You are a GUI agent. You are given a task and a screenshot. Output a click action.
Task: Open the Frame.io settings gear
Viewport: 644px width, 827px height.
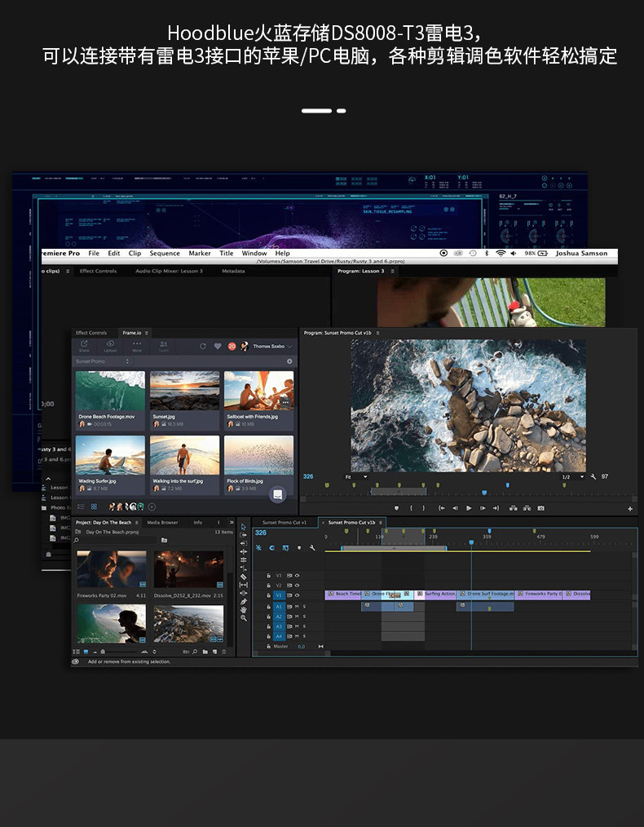tap(289, 361)
